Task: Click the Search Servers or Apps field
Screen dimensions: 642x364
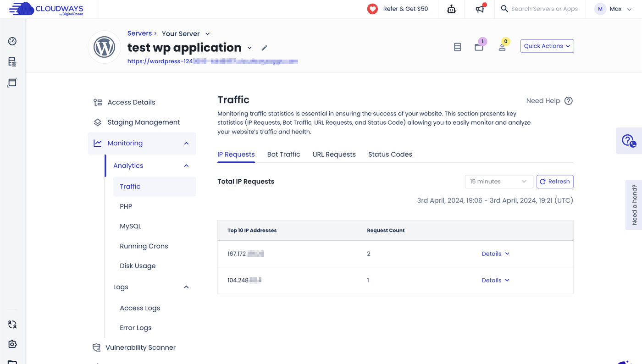Action: 544,9
